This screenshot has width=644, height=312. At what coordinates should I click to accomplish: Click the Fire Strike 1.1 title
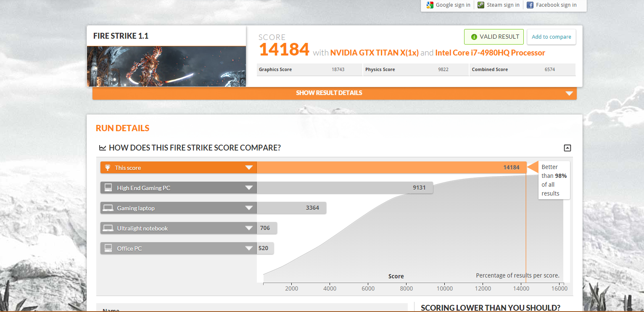pyautogui.click(x=121, y=36)
